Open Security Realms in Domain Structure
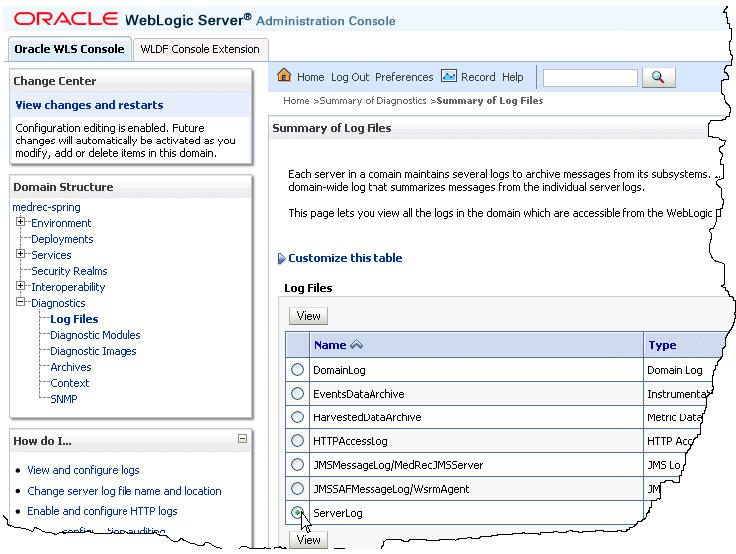736x554 pixels. 69,271
